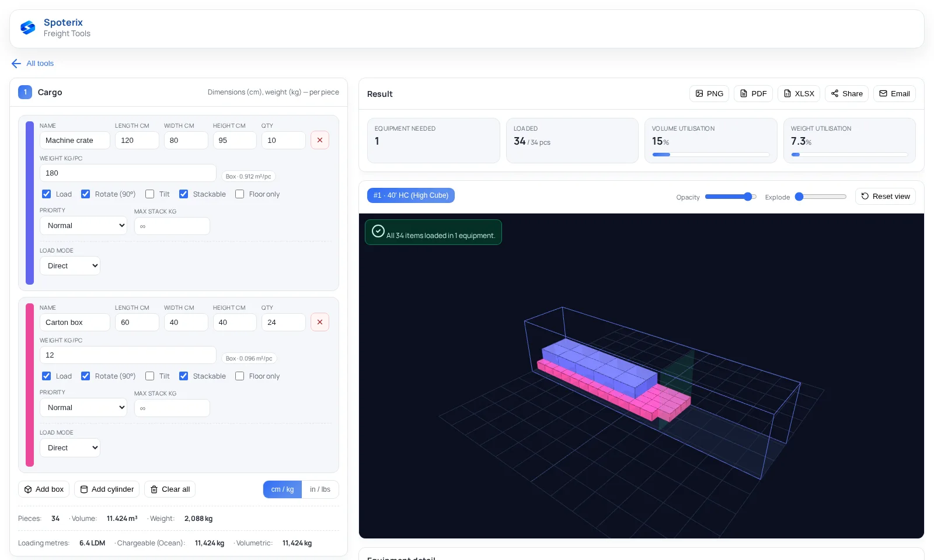Enable Tilt for Machine crate

point(150,194)
